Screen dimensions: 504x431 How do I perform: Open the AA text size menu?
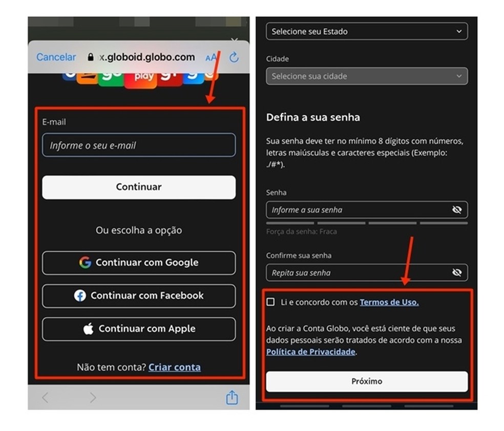(x=211, y=57)
